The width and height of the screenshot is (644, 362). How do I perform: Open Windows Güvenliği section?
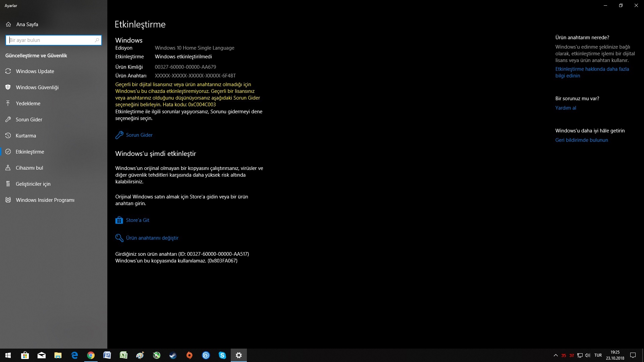click(37, 87)
